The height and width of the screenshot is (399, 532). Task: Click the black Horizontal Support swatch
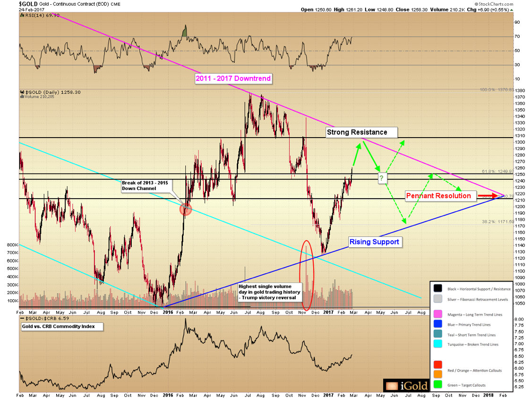(438, 288)
